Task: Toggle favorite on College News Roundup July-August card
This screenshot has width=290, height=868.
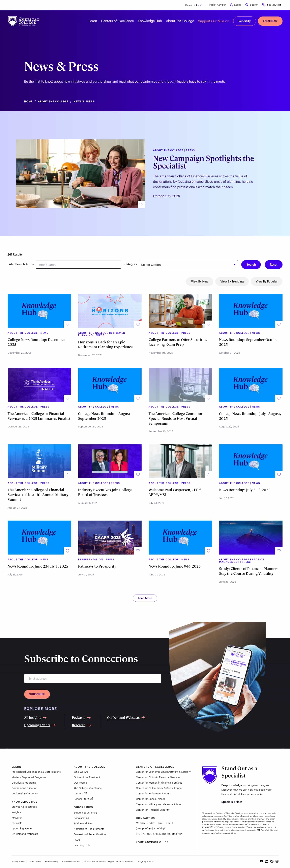Action: click(279, 398)
